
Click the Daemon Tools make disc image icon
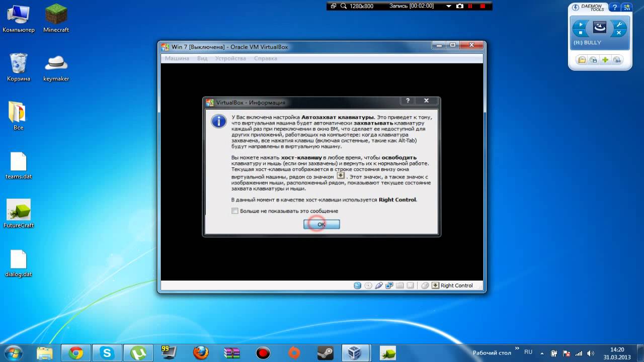(x=594, y=60)
